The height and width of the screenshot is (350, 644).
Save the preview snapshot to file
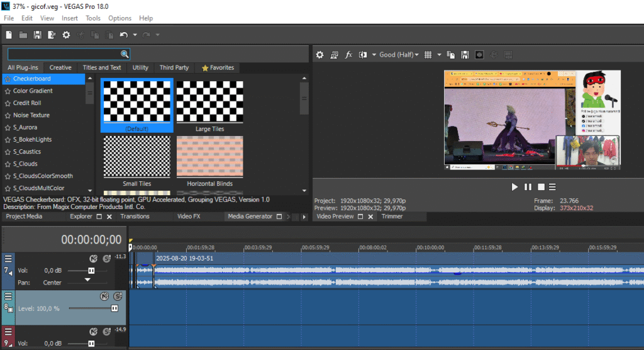pos(465,55)
